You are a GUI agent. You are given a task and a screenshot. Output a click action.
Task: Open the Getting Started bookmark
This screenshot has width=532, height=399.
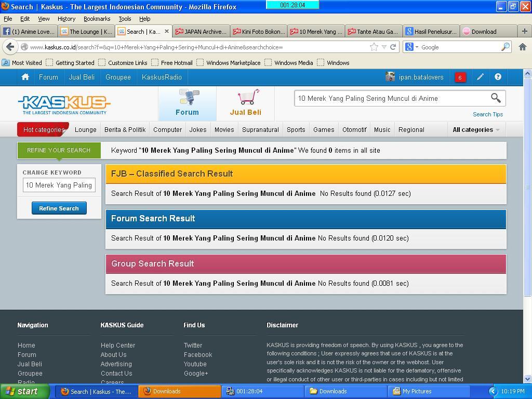pos(71,63)
